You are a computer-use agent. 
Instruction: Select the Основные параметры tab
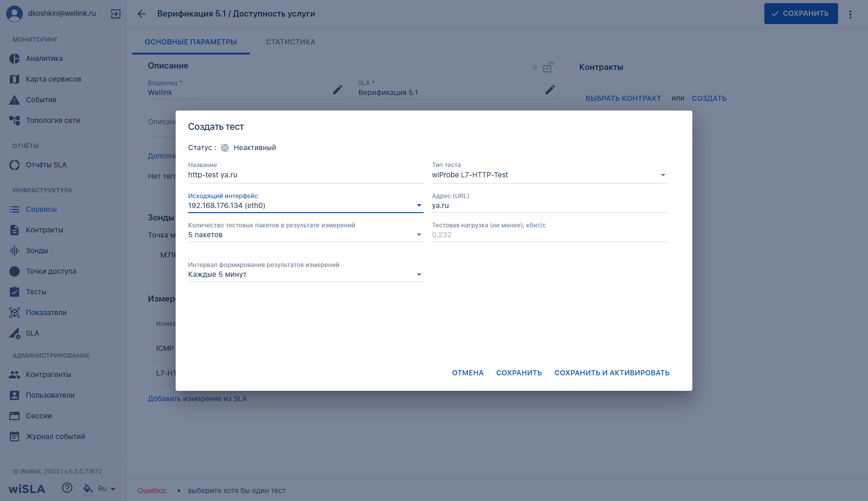[x=191, y=42]
